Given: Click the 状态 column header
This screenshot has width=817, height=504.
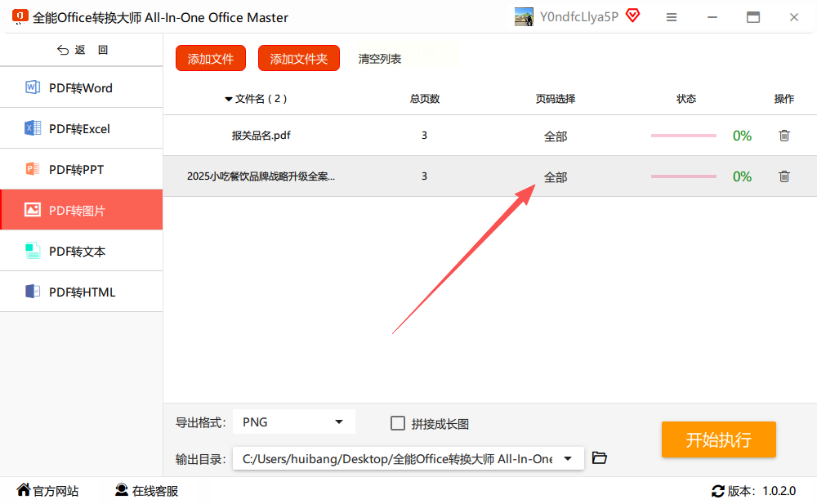Looking at the screenshot, I should tap(686, 99).
